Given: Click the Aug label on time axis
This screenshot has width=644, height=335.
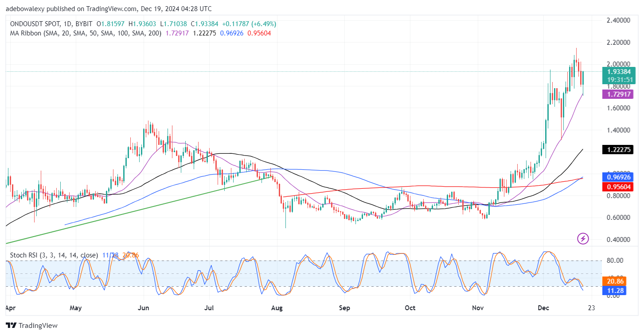Looking at the screenshot, I should coord(277,307).
